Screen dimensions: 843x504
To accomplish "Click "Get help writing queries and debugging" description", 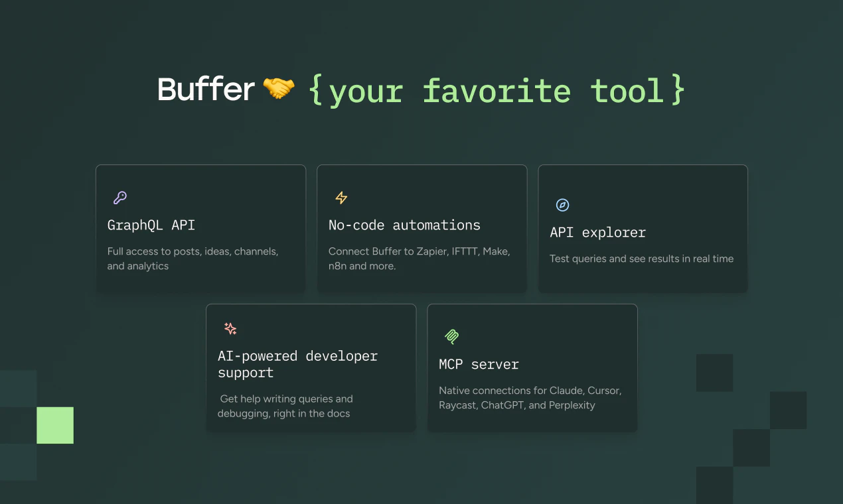I will tap(285, 406).
